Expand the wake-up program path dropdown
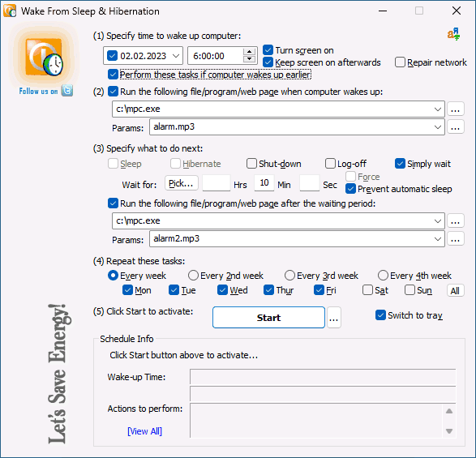The height and width of the screenshot is (458, 476). click(x=437, y=109)
